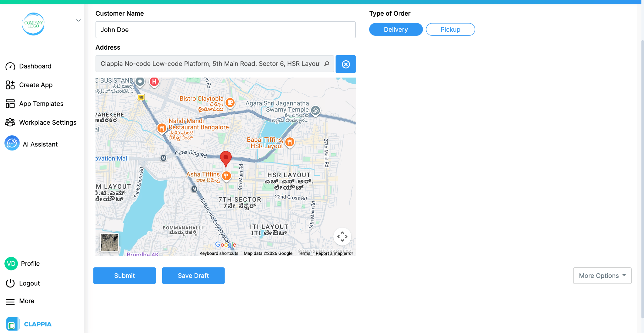Switch map to satellite view thumbnail
The width and height of the screenshot is (644, 333).
tap(109, 242)
